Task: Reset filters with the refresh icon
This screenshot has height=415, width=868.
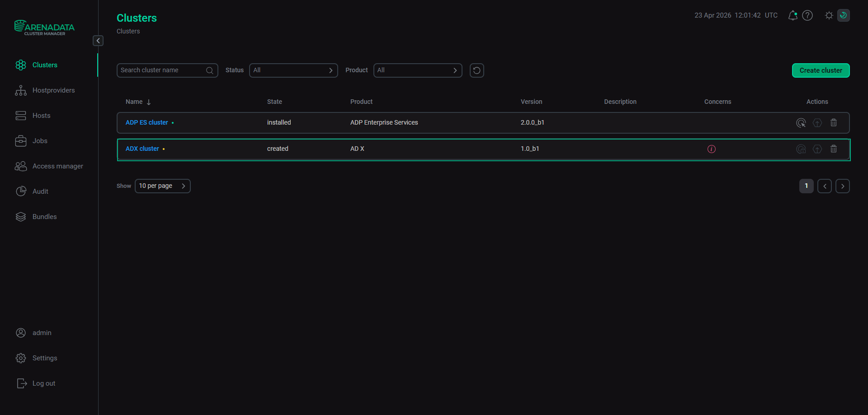Action: pyautogui.click(x=477, y=70)
